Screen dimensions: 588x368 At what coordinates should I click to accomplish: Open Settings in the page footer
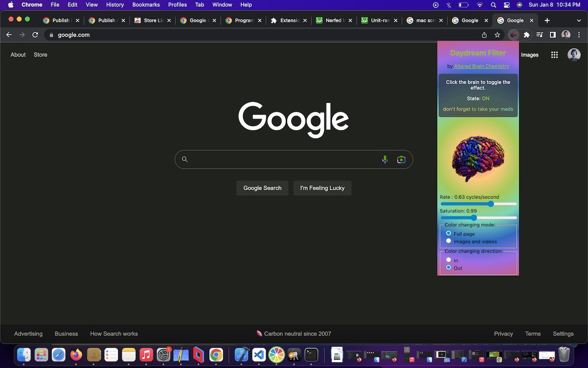[563, 334]
